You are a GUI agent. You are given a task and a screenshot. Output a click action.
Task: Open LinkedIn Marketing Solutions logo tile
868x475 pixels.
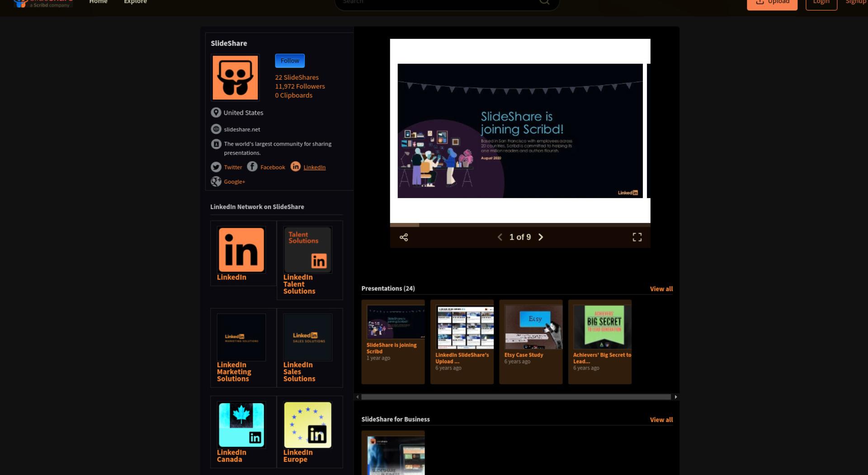pyautogui.click(x=241, y=337)
